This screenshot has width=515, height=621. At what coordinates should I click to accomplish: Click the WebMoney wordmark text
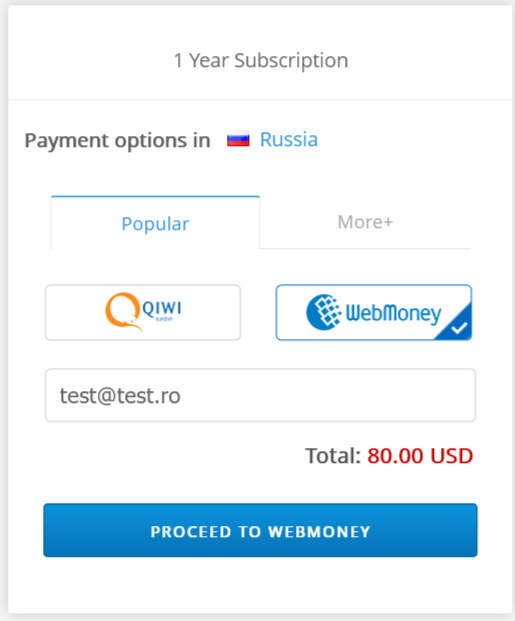click(x=393, y=314)
